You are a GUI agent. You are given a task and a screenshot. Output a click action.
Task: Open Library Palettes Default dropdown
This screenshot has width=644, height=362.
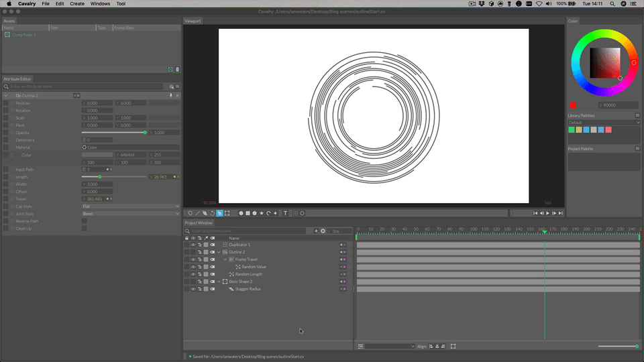tap(604, 123)
